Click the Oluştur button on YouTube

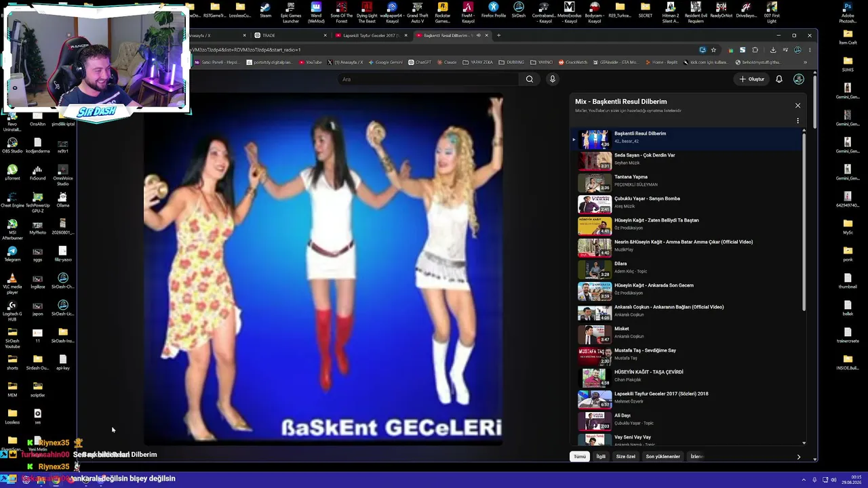pos(752,79)
